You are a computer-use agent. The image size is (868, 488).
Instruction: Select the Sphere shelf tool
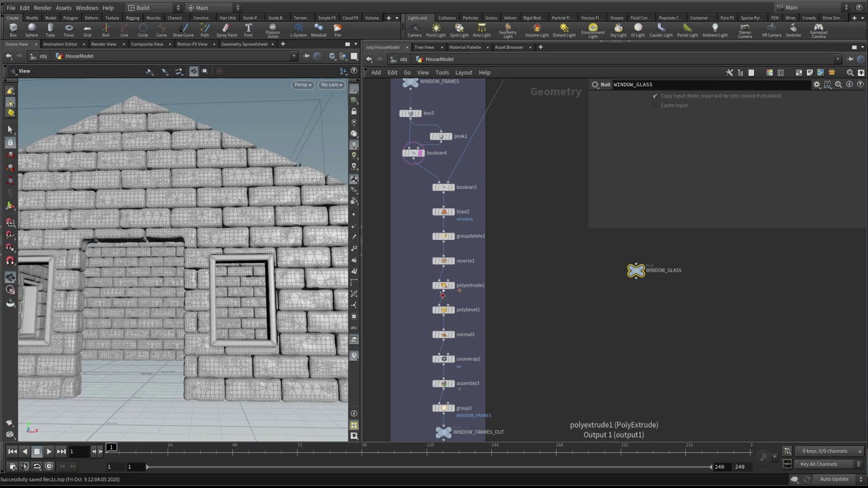(31, 30)
